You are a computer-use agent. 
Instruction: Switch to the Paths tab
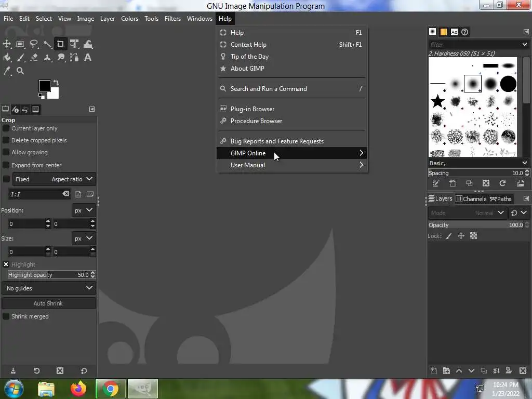[500, 199]
